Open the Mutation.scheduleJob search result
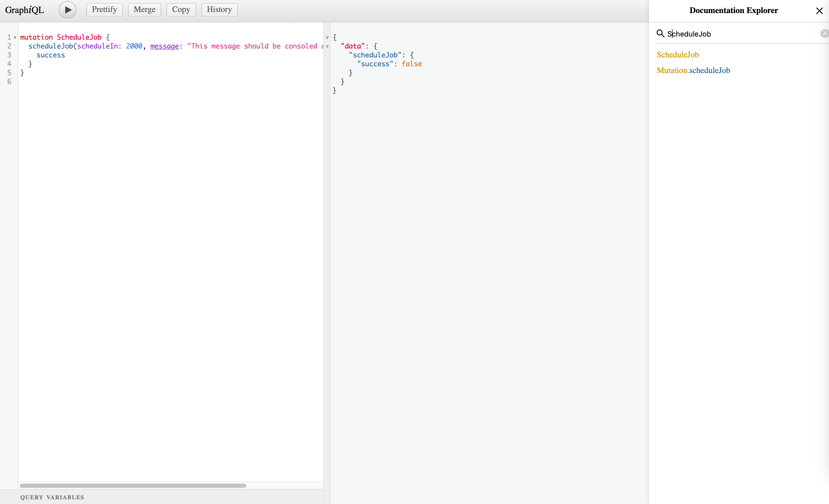 tap(693, 70)
